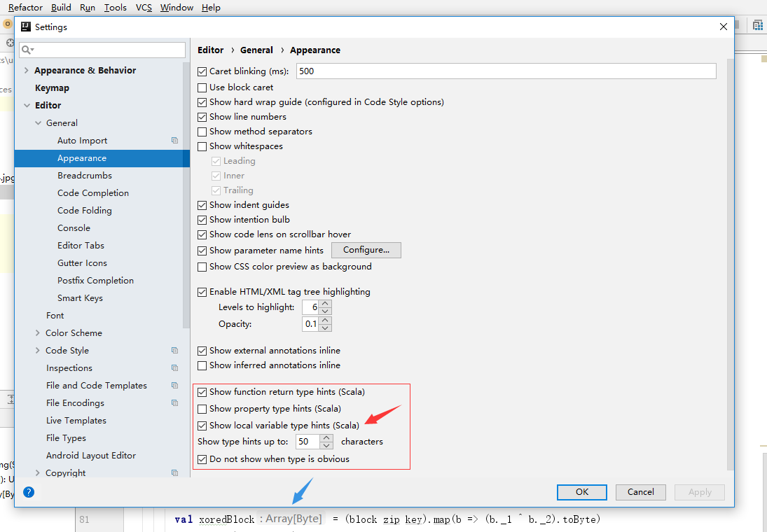Screen dimensions: 767x532
Task: Open the Run menu
Action: pyautogui.click(x=88, y=7)
